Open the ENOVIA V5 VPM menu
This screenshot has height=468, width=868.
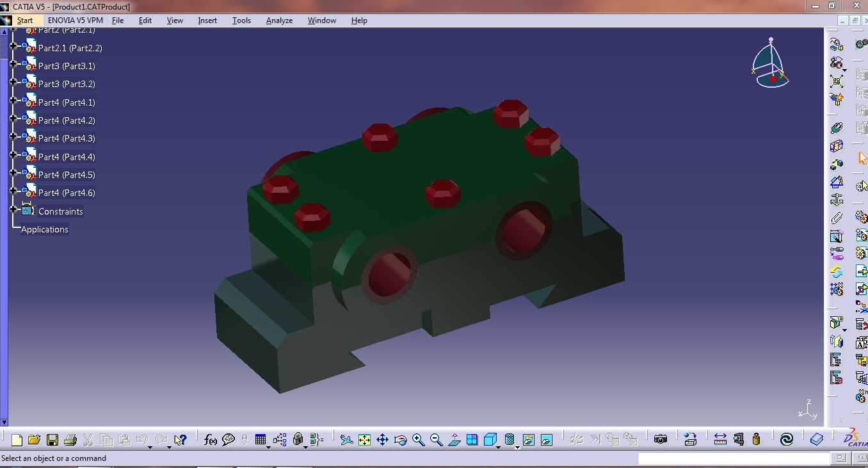[75, 20]
